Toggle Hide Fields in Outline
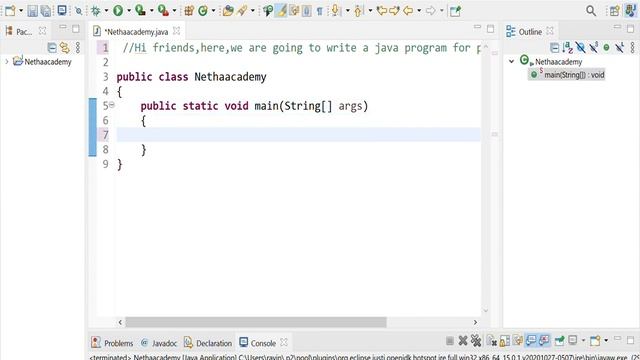This screenshot has height=360, width=640. tap(580, 48)
